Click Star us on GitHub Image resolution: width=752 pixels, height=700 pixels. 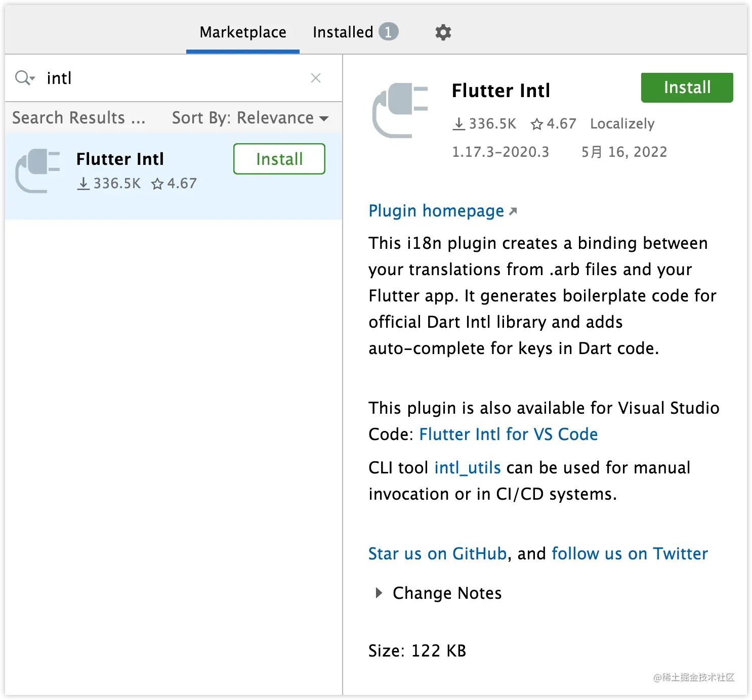tap(437, 553)
